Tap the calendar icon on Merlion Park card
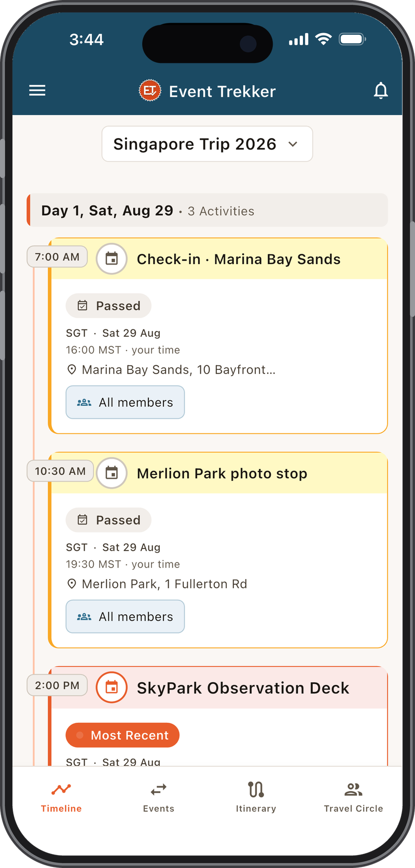The width and height of the screenshot is (415, 868). click(112, 473)
